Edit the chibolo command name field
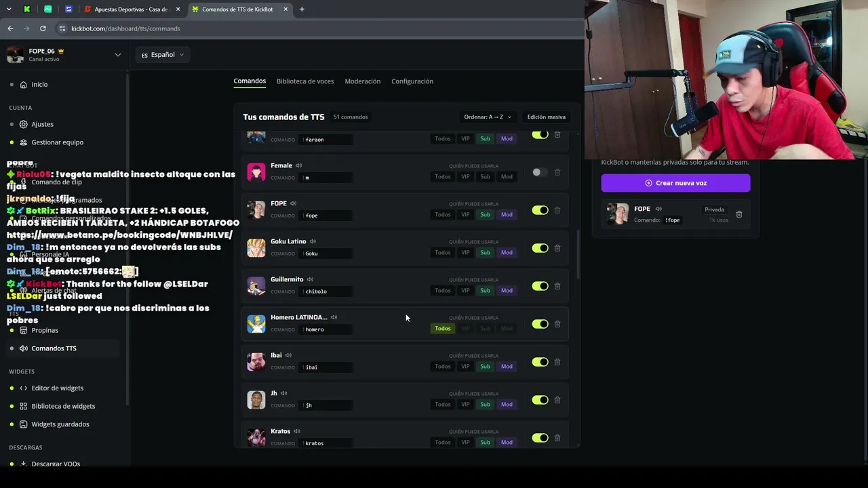 coord(325,291)
